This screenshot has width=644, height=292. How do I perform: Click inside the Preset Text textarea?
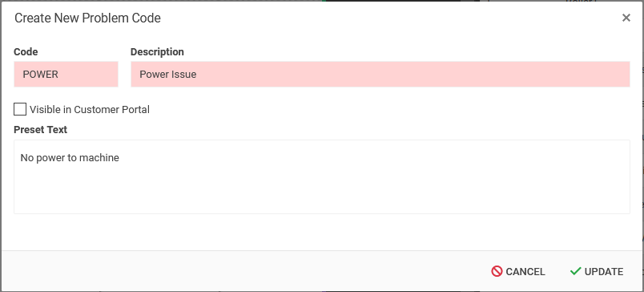coord(322,176)
